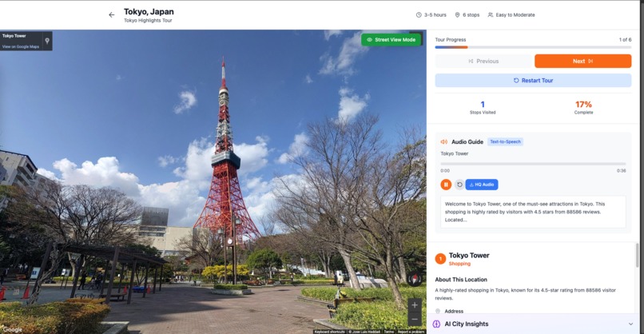Pause the audio guide playback
The image size is (644, 334).
coord(446,185)
